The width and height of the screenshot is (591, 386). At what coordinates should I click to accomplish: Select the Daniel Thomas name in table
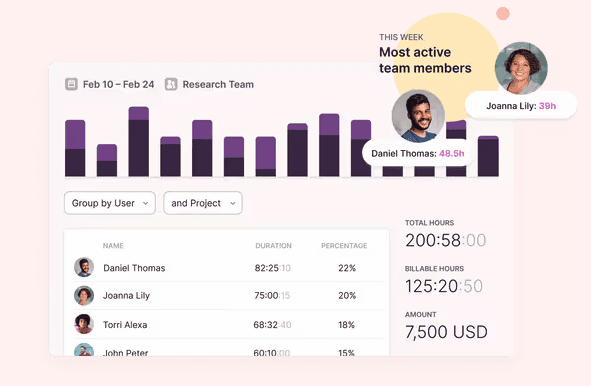coord(134,268)
